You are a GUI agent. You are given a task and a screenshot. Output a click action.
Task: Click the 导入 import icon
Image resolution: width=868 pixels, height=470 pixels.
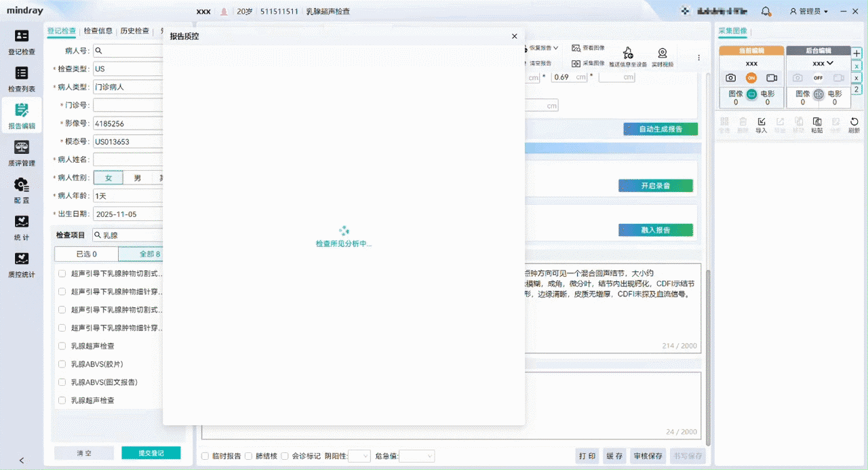761,125
